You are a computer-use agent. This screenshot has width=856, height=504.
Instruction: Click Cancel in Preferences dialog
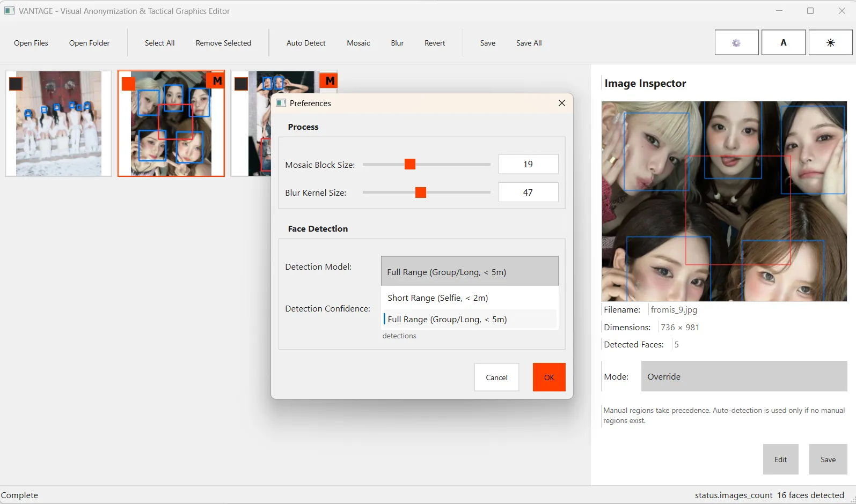(x=496, y=377)
